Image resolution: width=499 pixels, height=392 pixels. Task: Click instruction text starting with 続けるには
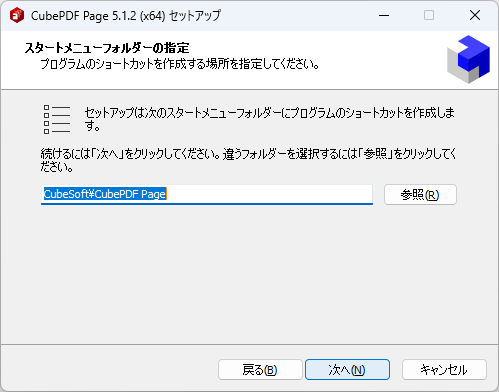(x=248, y=160)
